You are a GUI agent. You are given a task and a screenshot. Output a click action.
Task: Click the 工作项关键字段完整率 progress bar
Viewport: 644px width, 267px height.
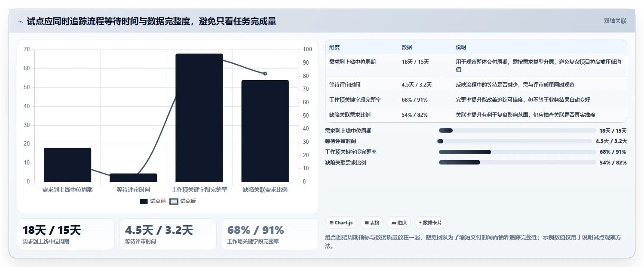[517, 152]
